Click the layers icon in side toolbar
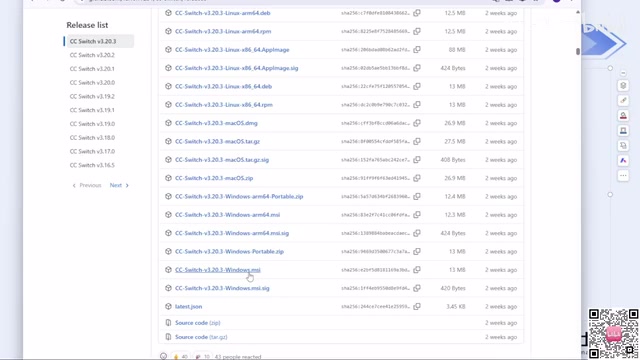This screenshot has width=640, height=360. (623, 85)
